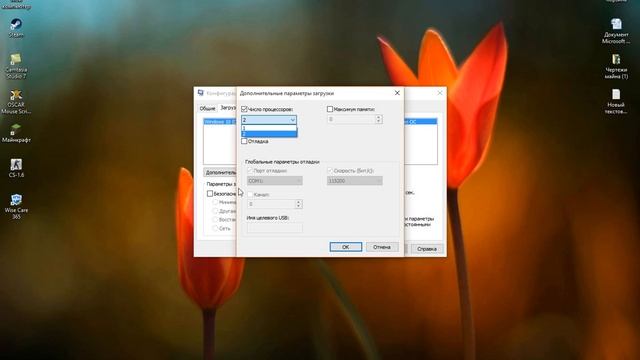
Task: Click the Имя целевого USB field
Action: pyautogui.click(x=275, y=227)
